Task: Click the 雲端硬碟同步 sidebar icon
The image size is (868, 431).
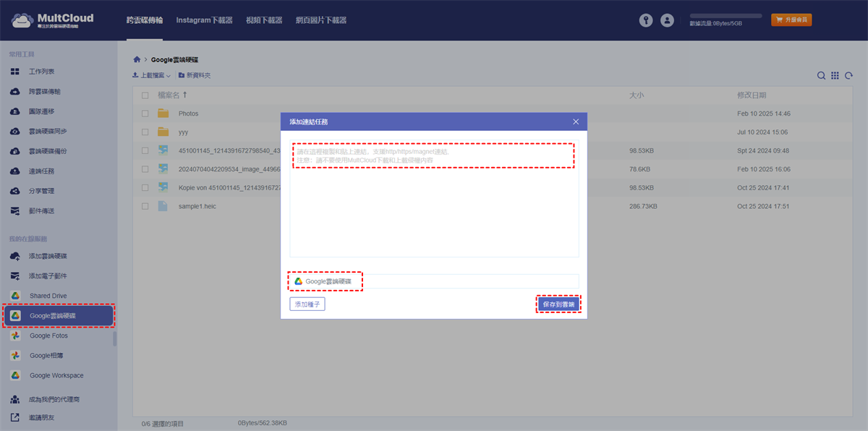Action: point(14,132)
